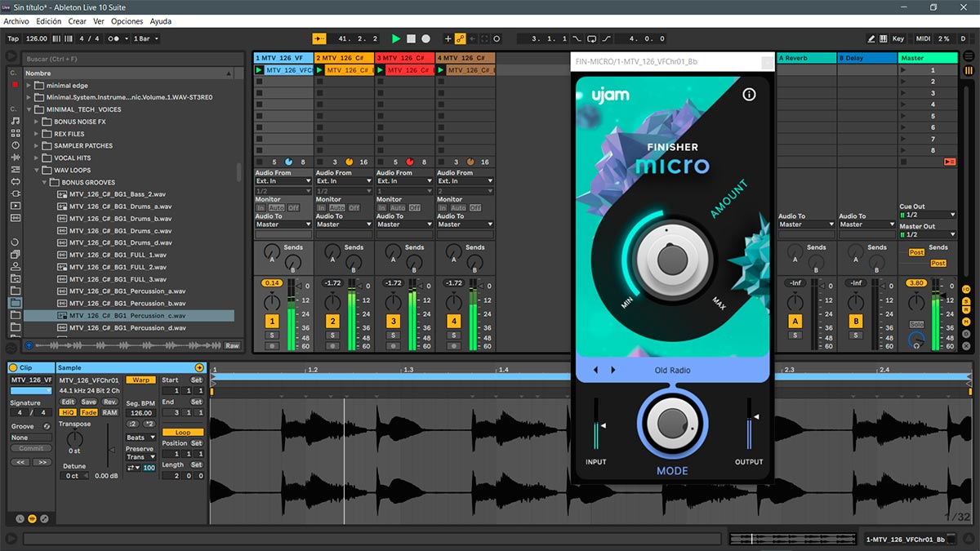Open the Opciones menu
The image size is (980, 551).
(x=127, y=21)
